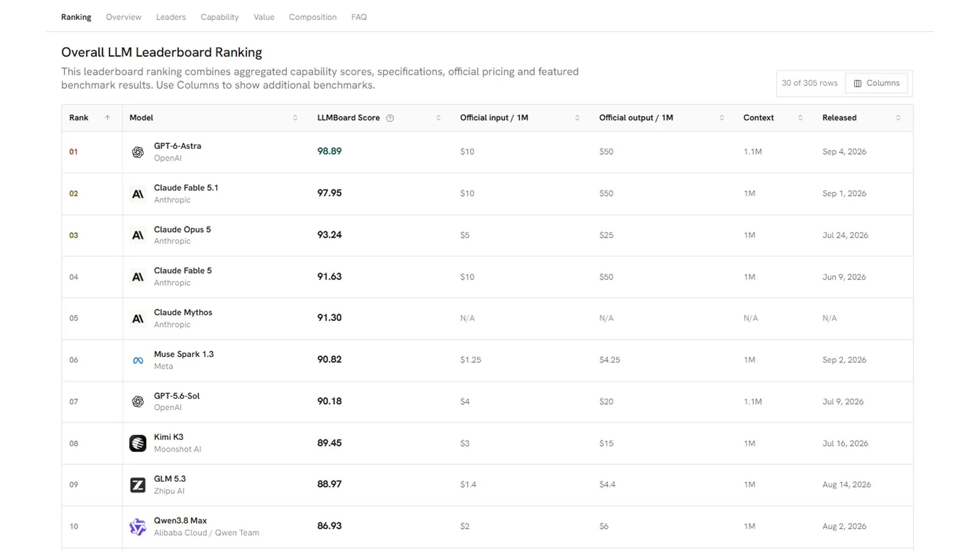This screenshot has height=551, width=980.
Task: Click the Anthropic logo beside Claude Opus 5
Action: tap(138, 235)
